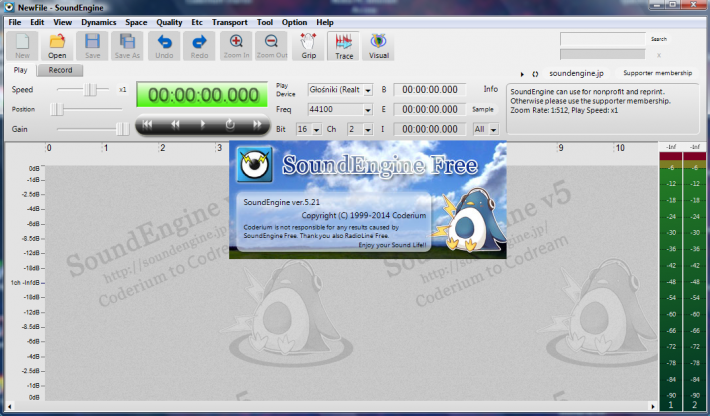710x416 pixels.
Task: Open the View menu
Action: point(62,22)
